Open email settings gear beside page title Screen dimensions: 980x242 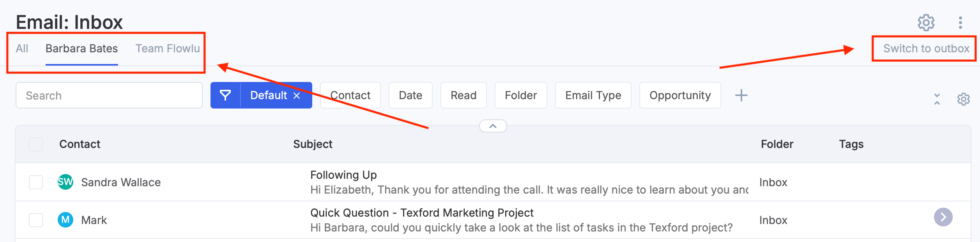(x=926, y=23)
